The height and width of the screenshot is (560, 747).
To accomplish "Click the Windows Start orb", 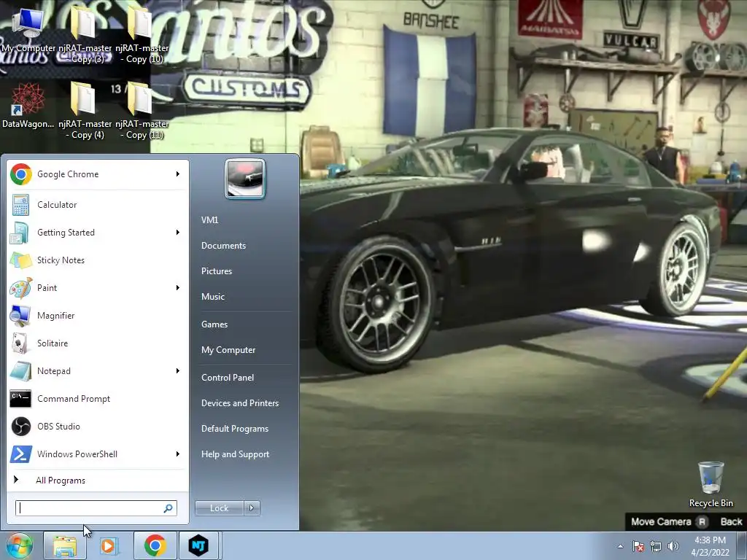I will click(x=20, y=545).
